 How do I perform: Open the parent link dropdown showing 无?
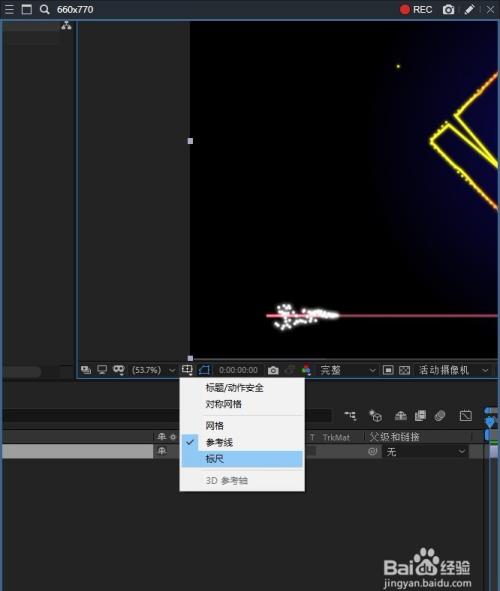coord(425,451)
